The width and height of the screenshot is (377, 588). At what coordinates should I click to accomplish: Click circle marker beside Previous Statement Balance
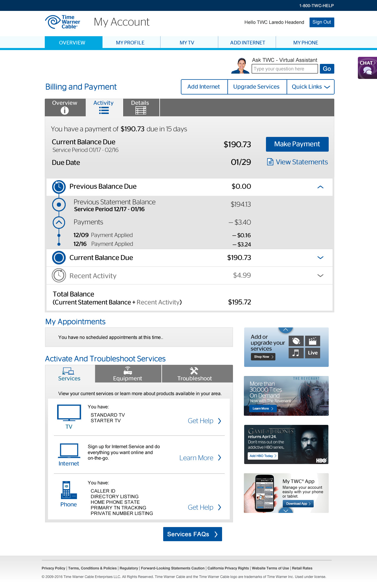tap(59, 204)
